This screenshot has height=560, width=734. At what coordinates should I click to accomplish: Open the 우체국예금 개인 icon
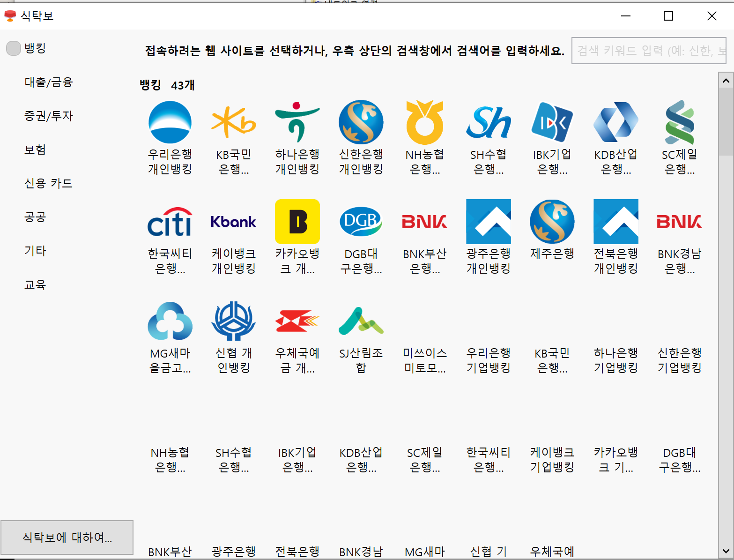point(297,321)
